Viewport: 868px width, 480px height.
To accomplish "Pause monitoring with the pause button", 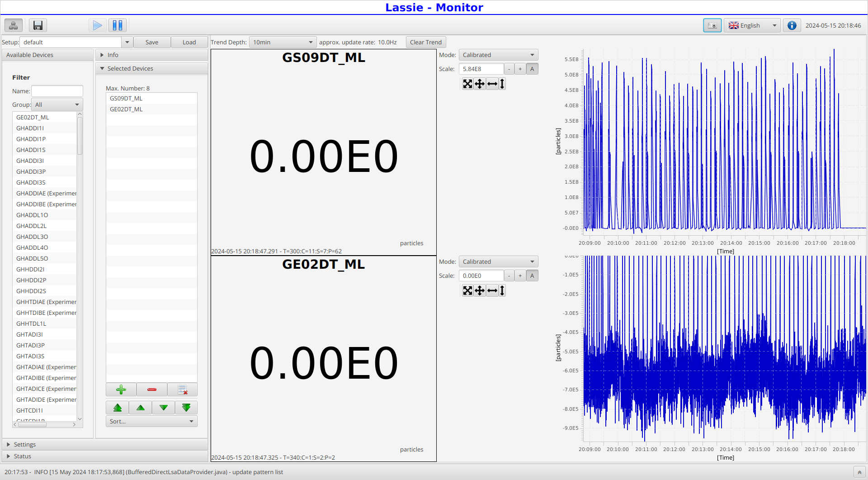I will pyautogui.click(x=118, y=25).
